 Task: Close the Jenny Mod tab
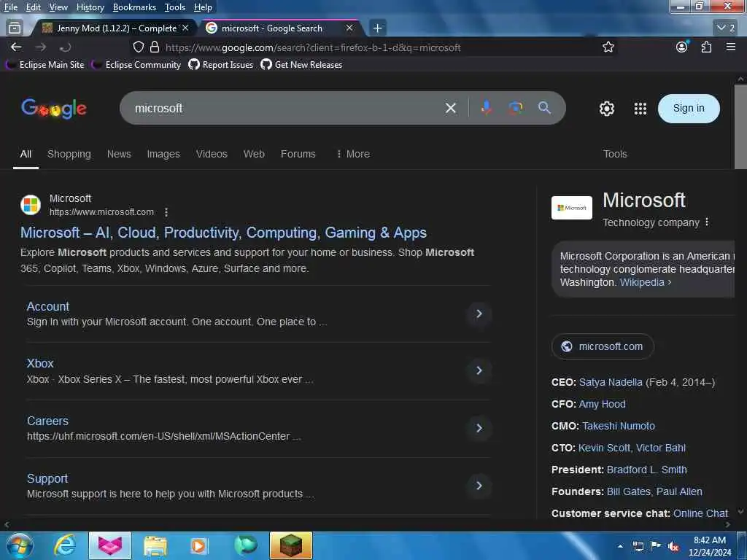(x=185, y=28)
